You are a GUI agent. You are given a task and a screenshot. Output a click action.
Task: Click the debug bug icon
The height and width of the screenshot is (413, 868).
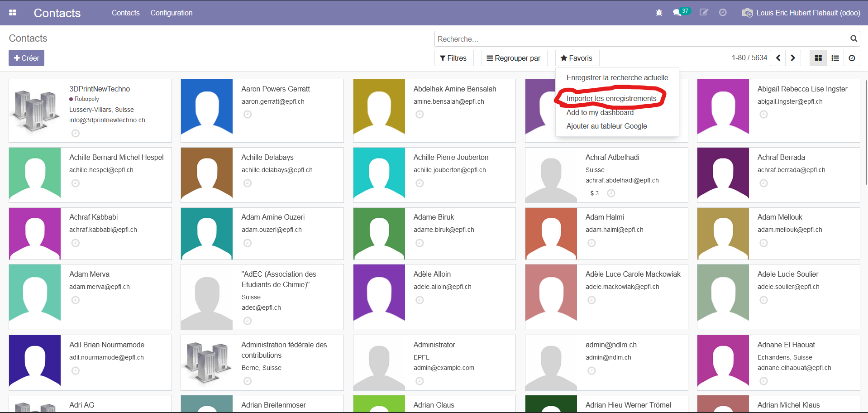659,13
